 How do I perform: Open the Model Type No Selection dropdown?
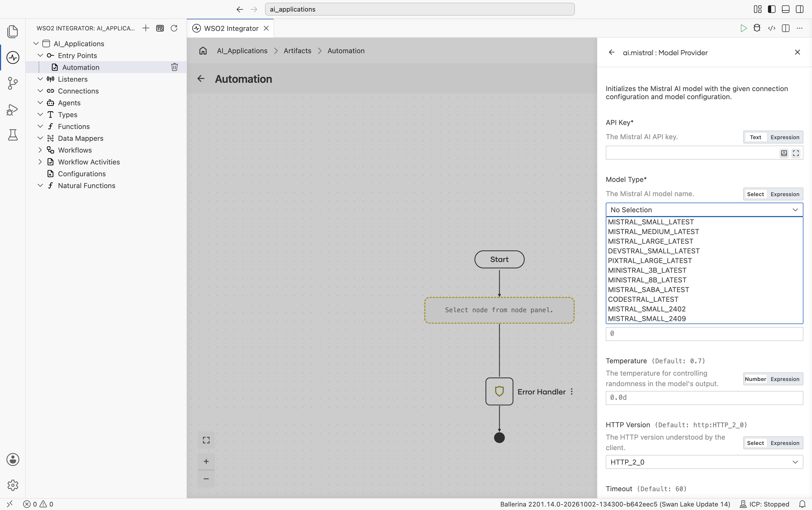(x=704, y=210)
